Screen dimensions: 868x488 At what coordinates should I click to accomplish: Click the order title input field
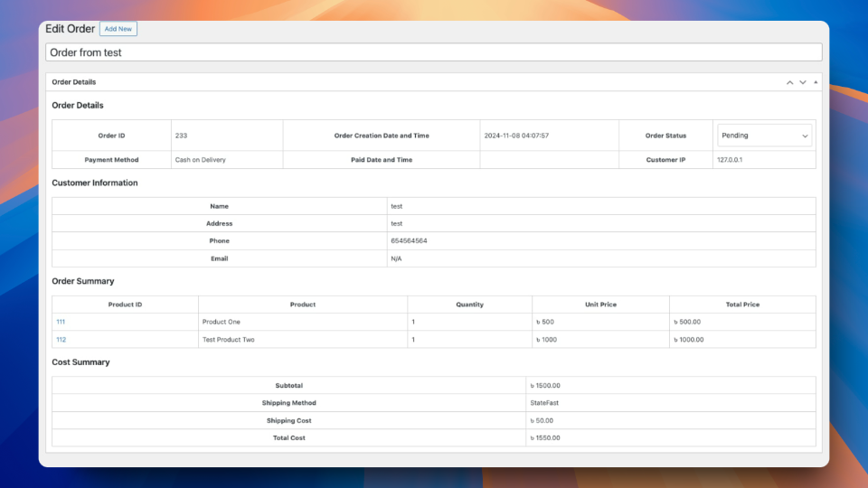click(x=434, y=52)
